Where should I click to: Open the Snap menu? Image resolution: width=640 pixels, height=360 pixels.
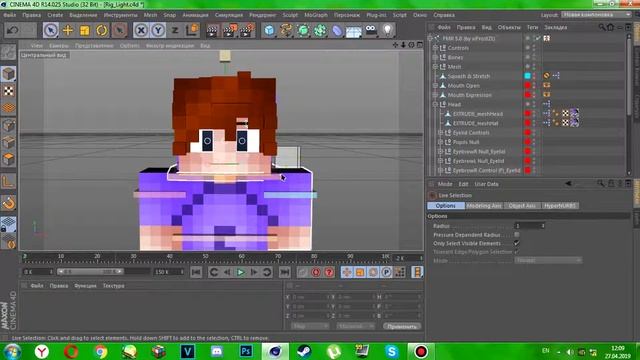coord(169,15)
